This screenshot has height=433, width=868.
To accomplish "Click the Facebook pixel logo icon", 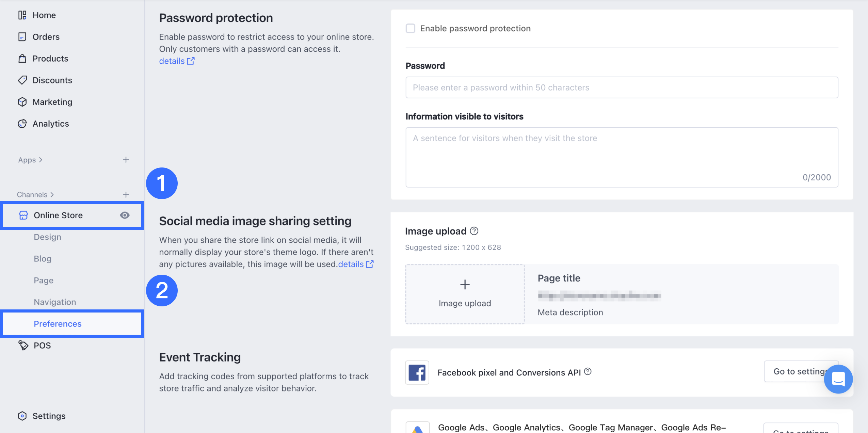I will pos(417,372).
